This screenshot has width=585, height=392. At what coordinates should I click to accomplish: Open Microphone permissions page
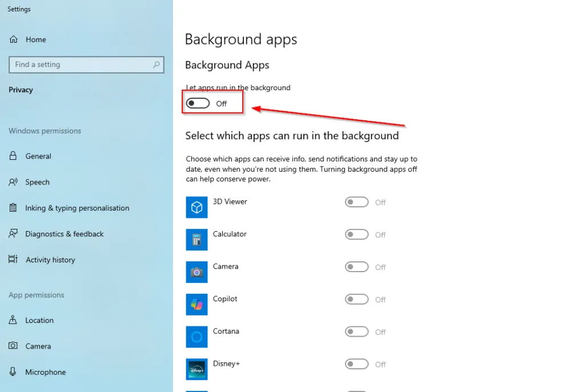point(45,373)
